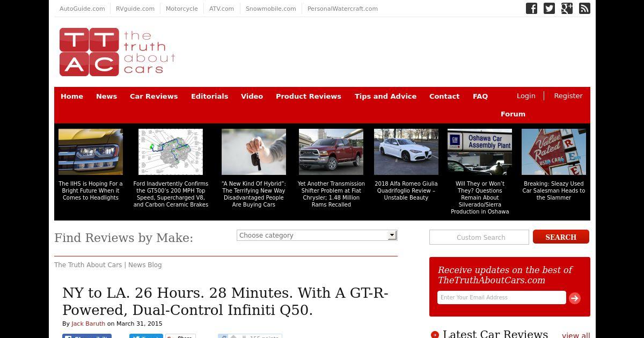
Task: Open the Choose category dropdown
Action: tap(317, 235)
